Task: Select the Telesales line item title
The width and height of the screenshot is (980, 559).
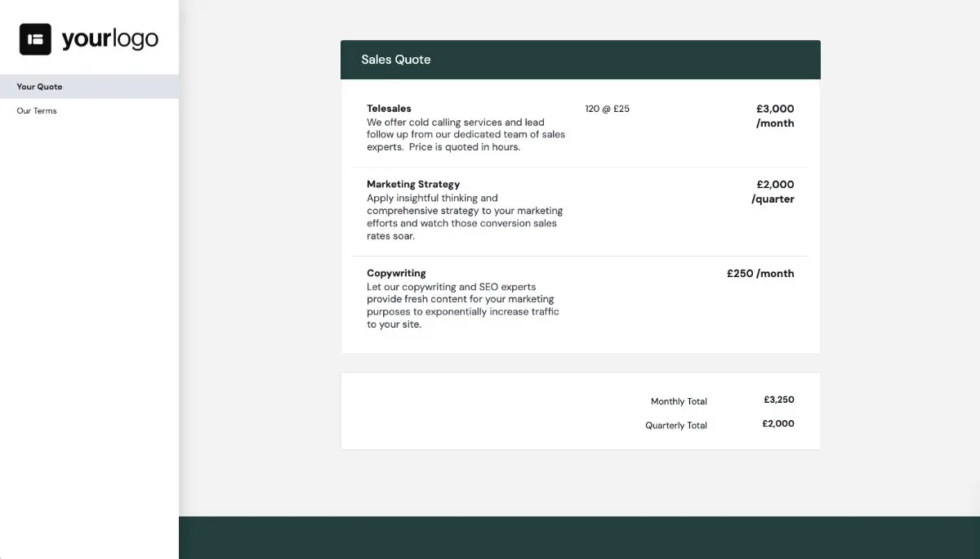Action: click(389, 108)
